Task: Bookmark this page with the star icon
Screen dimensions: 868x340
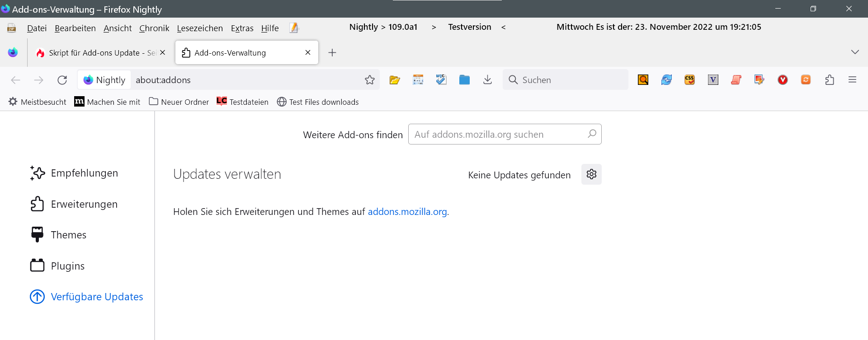Action: click(x=370, y=80)
